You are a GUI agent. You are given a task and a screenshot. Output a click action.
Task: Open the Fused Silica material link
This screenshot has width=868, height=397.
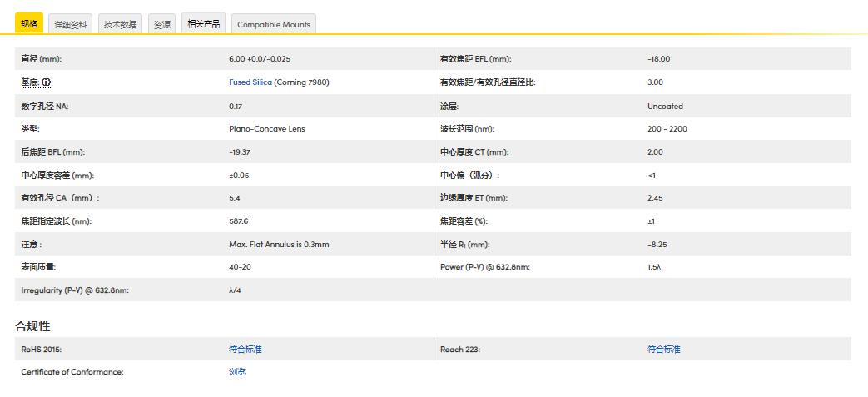click(250, 82)
